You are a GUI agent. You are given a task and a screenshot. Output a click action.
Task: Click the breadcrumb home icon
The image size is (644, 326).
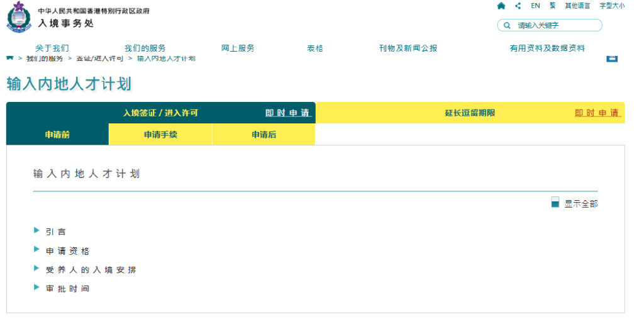click(10, 58)
